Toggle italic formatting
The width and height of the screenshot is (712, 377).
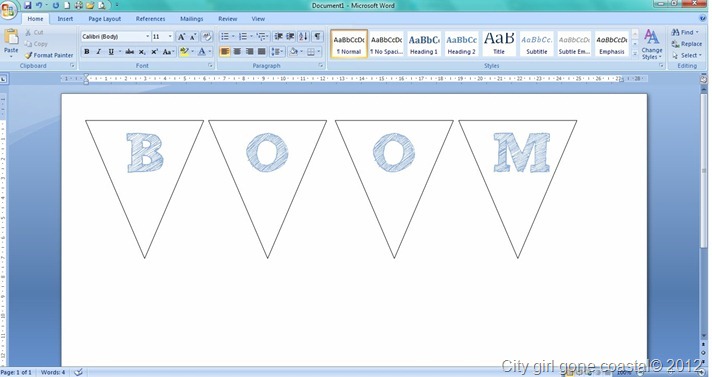click(x=99, y=52)
